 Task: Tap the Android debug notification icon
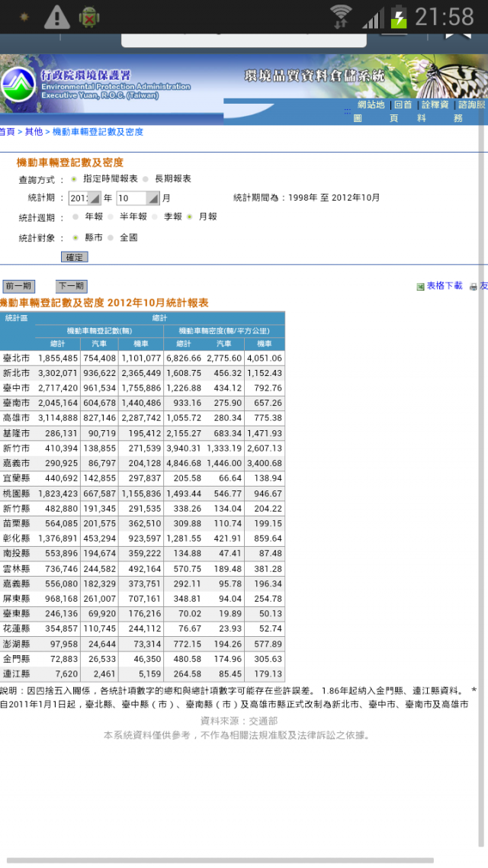(90, 17)
